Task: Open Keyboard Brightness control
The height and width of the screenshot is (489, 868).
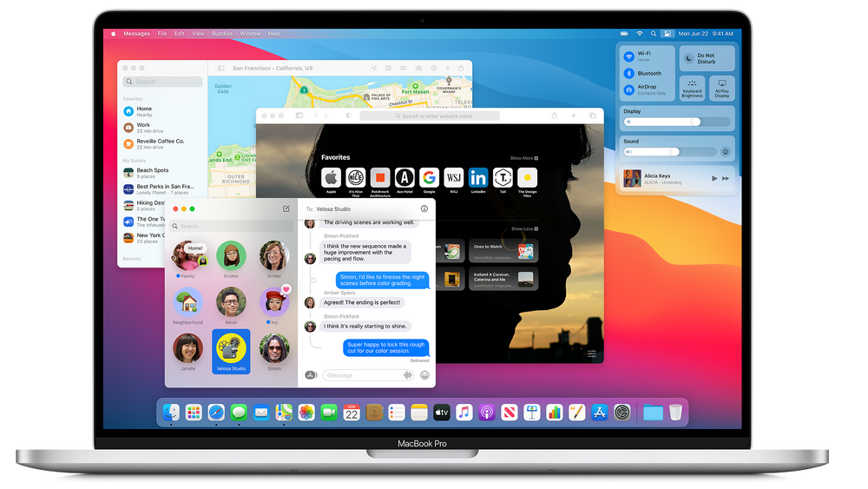Action: tap(692, 89)
